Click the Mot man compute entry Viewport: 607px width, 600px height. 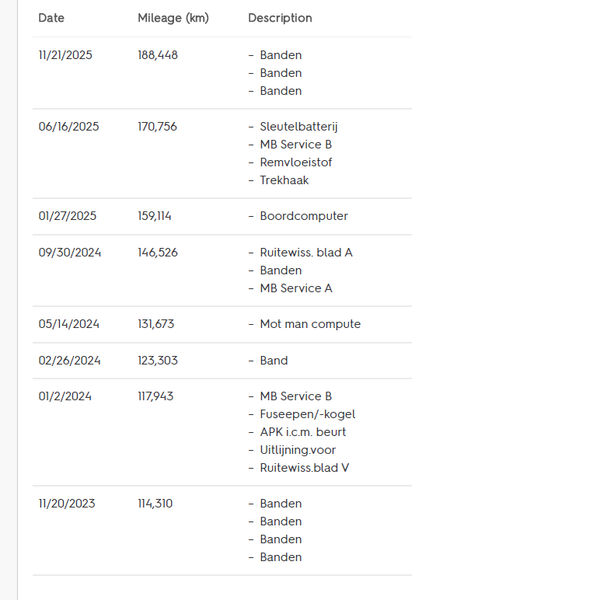pos(310,324)
